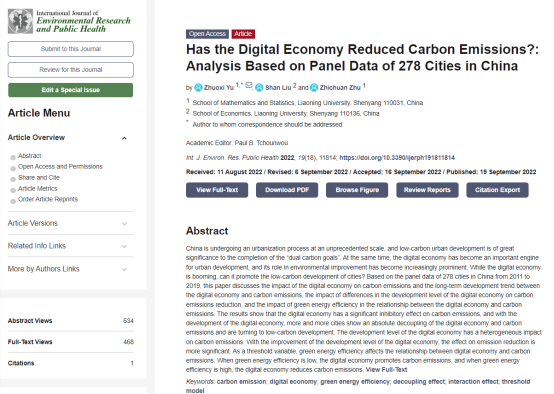This screenshot has width=554, height=394.
Task: Click the IJERPH journal logo
Action: 70,21
